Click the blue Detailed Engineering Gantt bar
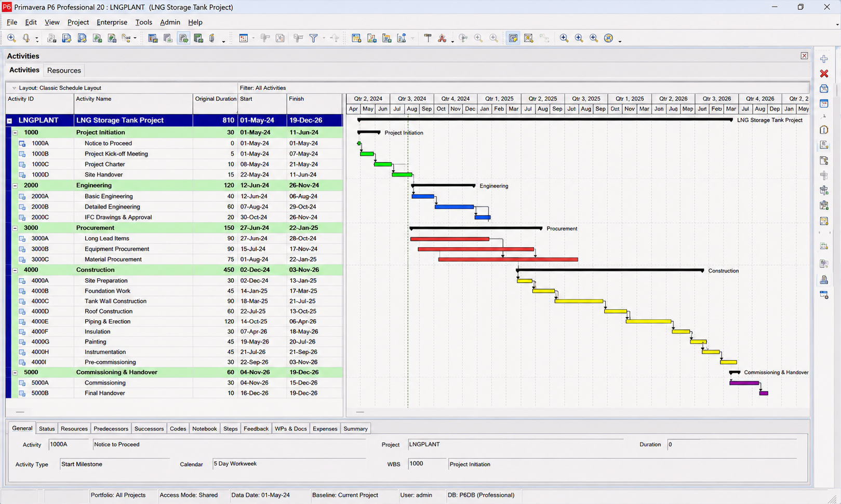 coord(455,207)
